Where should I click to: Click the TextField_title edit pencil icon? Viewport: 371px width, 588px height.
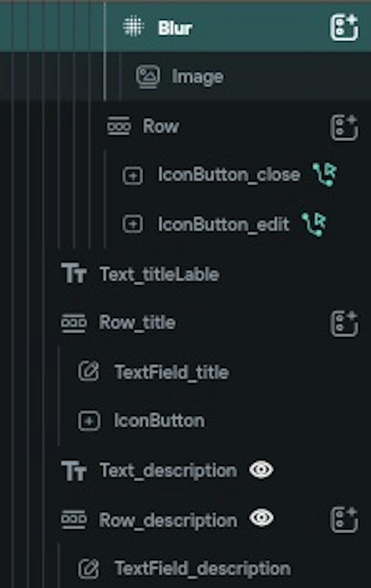(89, 371)
